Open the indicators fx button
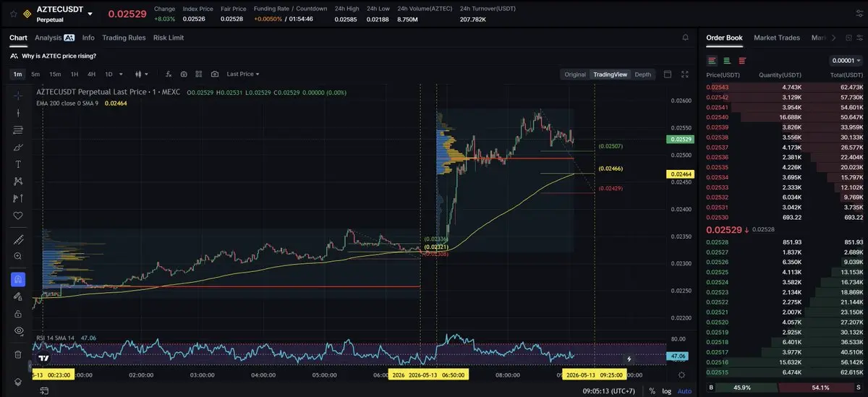The width and height of the screenshot is (868, 397). tap(169, 74)
